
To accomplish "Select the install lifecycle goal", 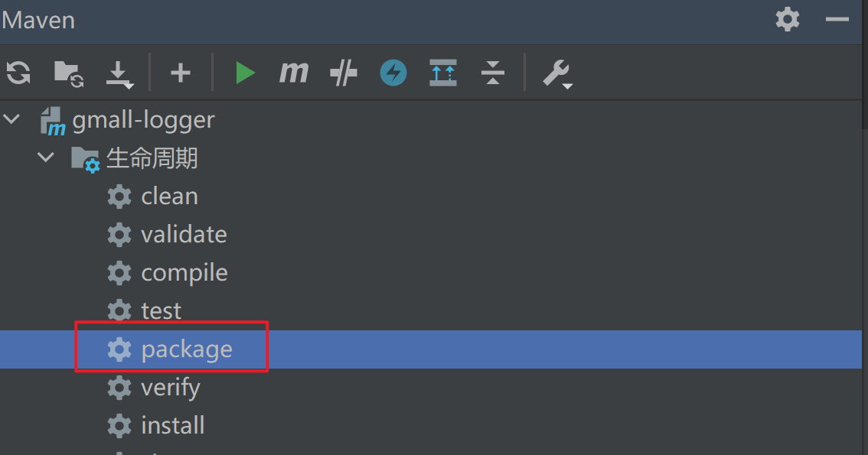I will click(173, 425).
